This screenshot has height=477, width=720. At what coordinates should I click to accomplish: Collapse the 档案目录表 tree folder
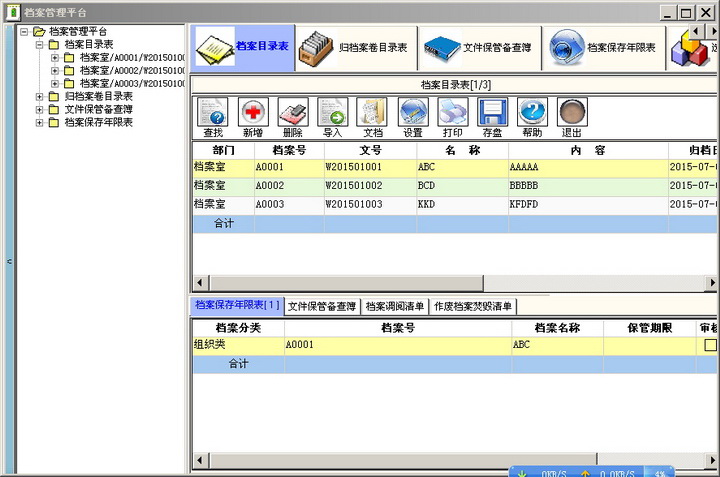(39, 45)
